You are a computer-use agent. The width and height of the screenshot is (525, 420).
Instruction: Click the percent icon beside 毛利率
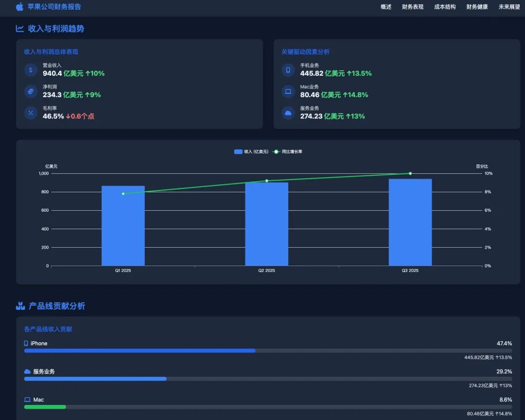coord(31,113)
